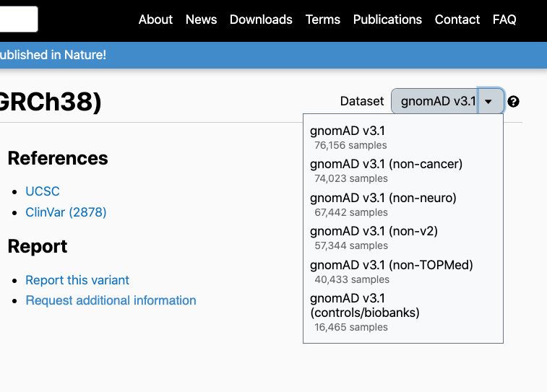This screenshot has width=547, height=392.
Task: Open Downloads in the navigation bar
Action: click(261, 19)
